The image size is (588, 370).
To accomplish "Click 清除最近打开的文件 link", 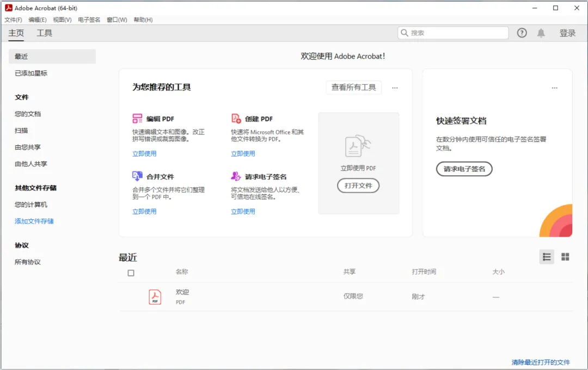I will [541, 362].
